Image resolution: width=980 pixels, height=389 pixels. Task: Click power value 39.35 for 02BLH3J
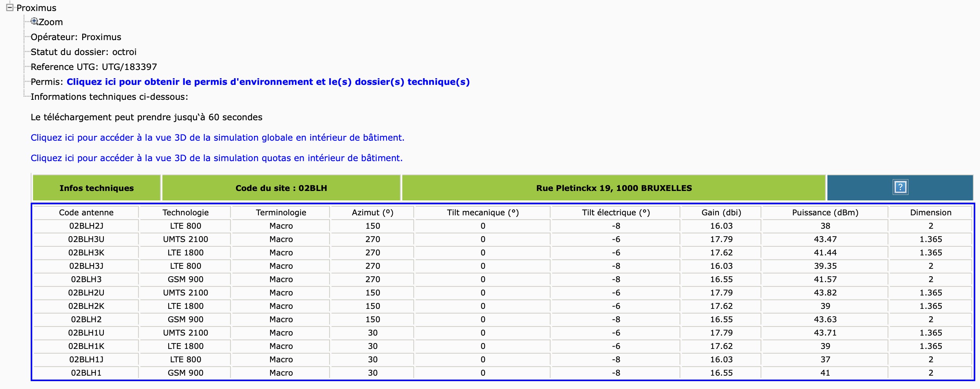825,266
